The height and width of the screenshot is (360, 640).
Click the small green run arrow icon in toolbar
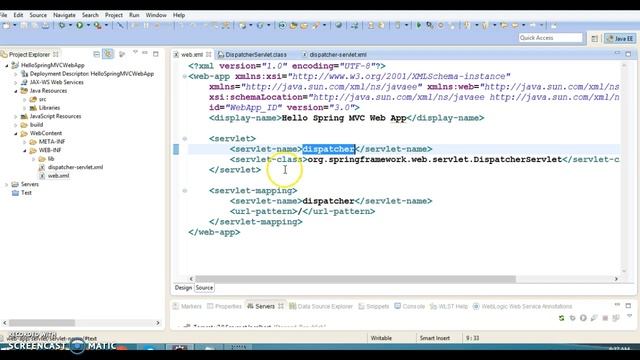point(418,25)
